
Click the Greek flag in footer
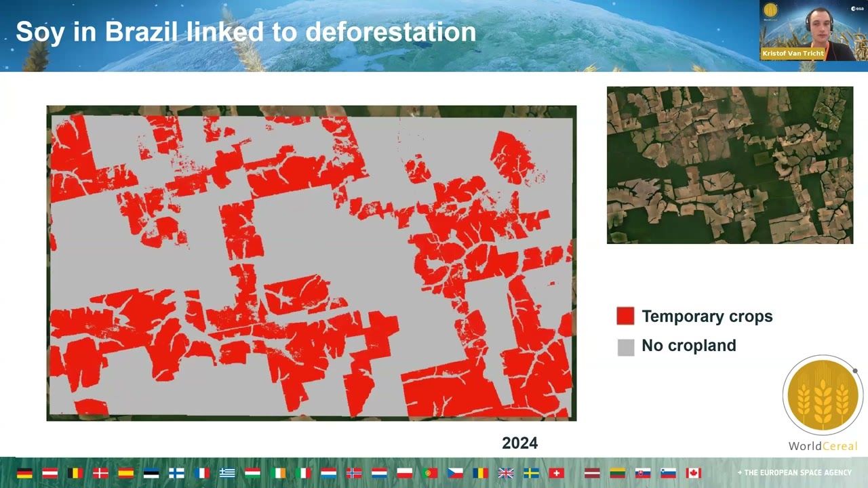coord(227,473)
